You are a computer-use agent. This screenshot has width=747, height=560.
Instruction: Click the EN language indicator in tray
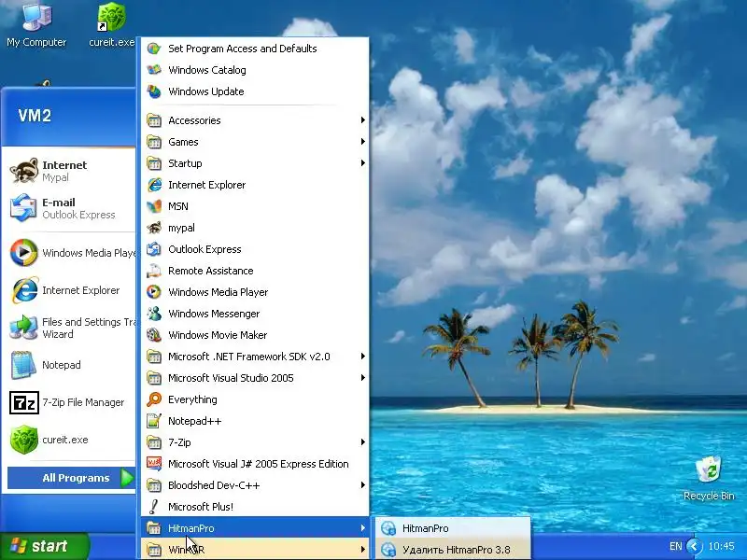(675, 546)
